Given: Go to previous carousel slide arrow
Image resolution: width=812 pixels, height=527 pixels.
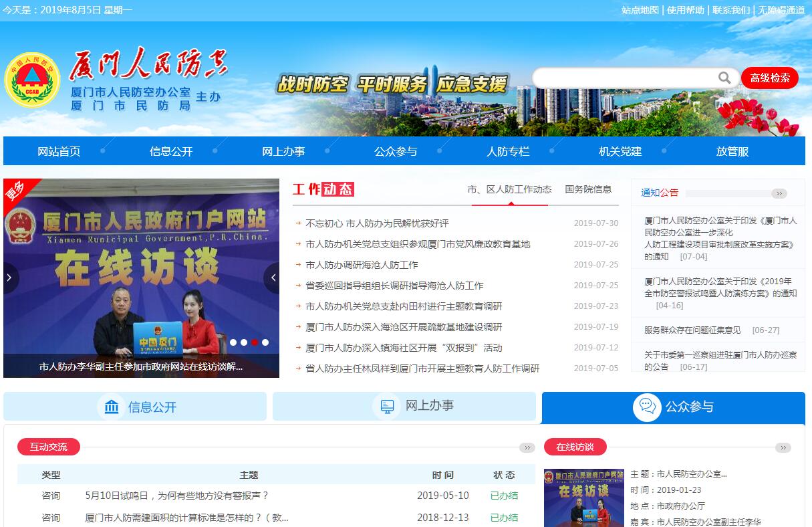Looking at the screenshot, I should (10, 278).
